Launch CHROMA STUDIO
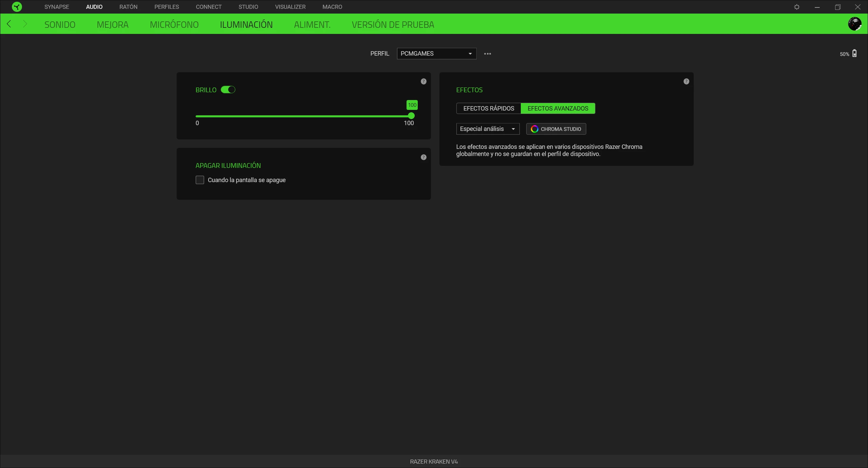The image size is (868, 468). pyautogui.click(x=556, y=129)
